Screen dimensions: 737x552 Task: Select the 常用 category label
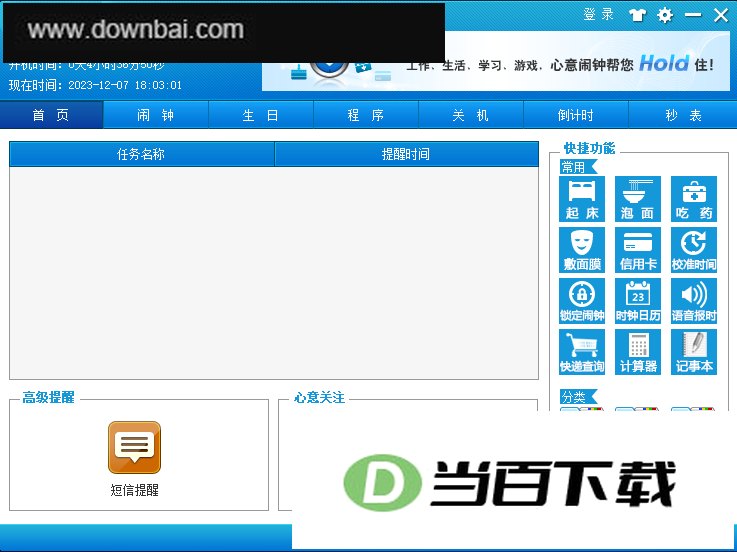578,167
